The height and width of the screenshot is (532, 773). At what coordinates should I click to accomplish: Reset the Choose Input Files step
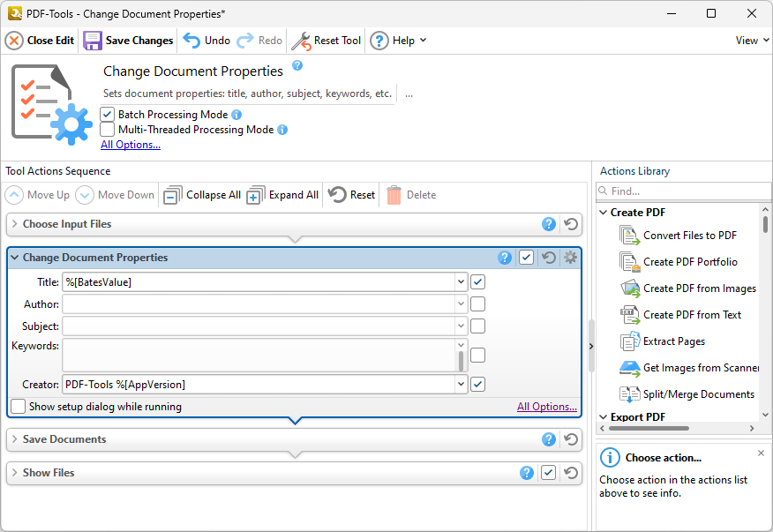coord(571,224)
